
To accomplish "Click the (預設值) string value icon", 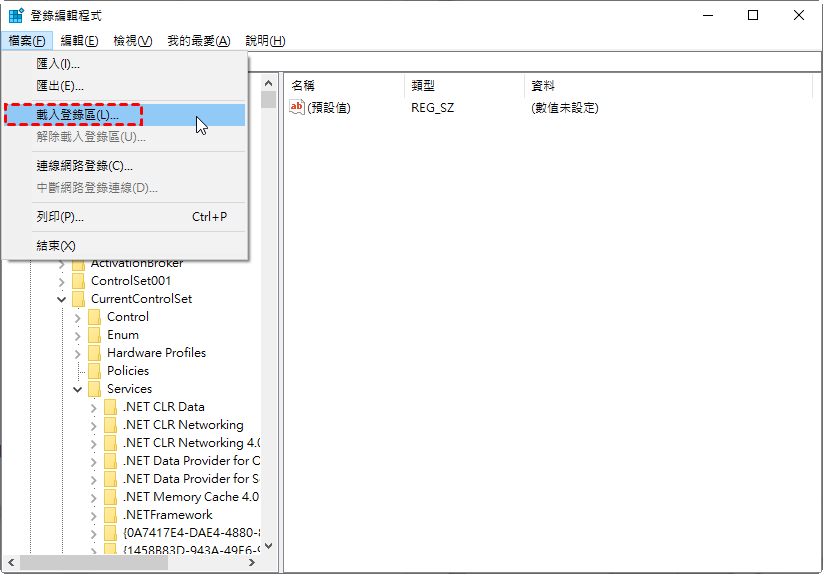I will [x=296, y=108].
